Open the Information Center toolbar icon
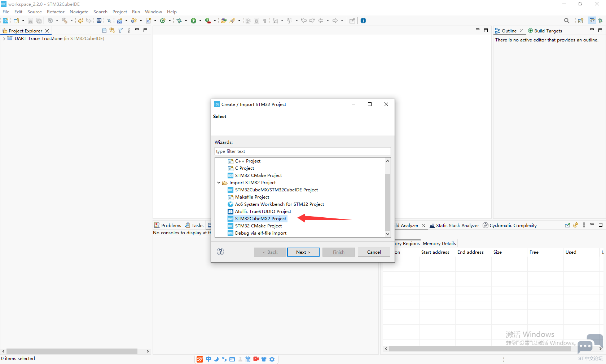This screenshot has width=606, height=364. click(x=363, y=21)
